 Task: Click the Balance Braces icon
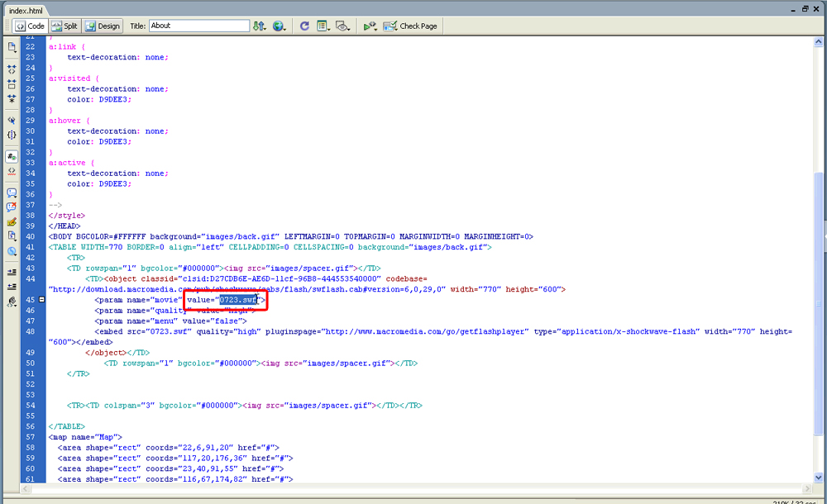pyautogui.click(x=12, y=134)
